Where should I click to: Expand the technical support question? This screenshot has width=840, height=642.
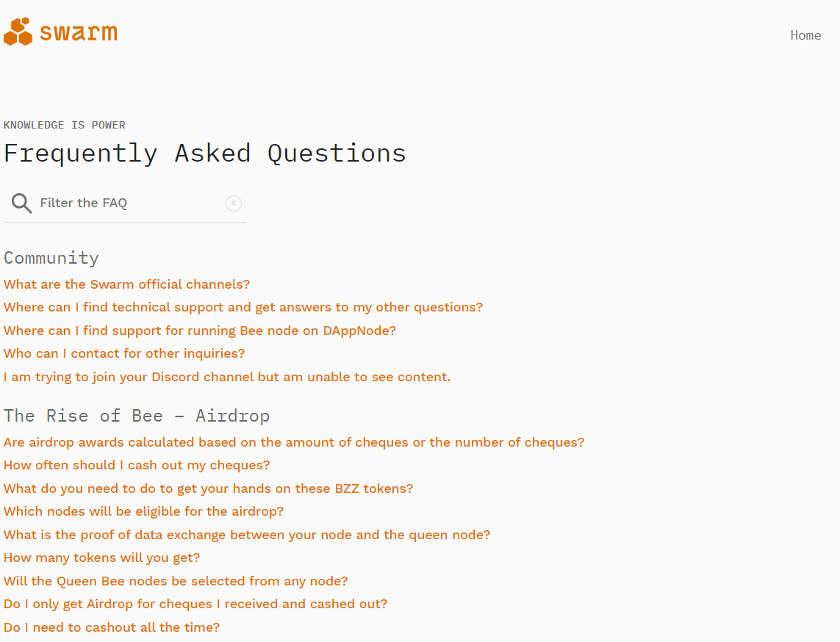(x=243, y=307)
